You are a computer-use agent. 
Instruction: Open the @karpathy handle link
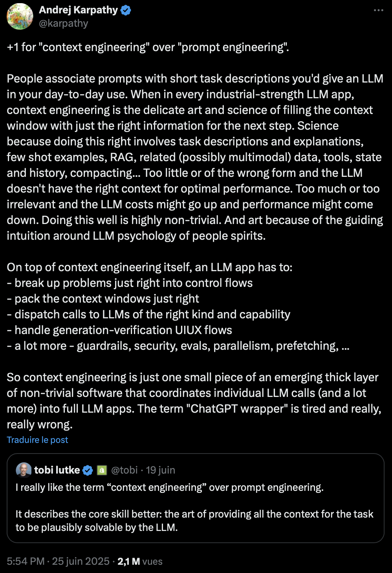(64, 24)
